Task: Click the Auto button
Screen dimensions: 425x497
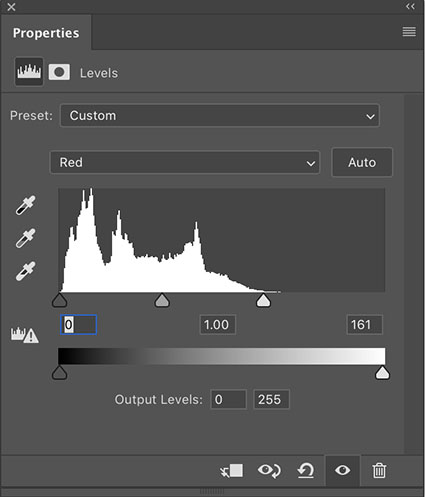Action: click(x=362, y=162)
